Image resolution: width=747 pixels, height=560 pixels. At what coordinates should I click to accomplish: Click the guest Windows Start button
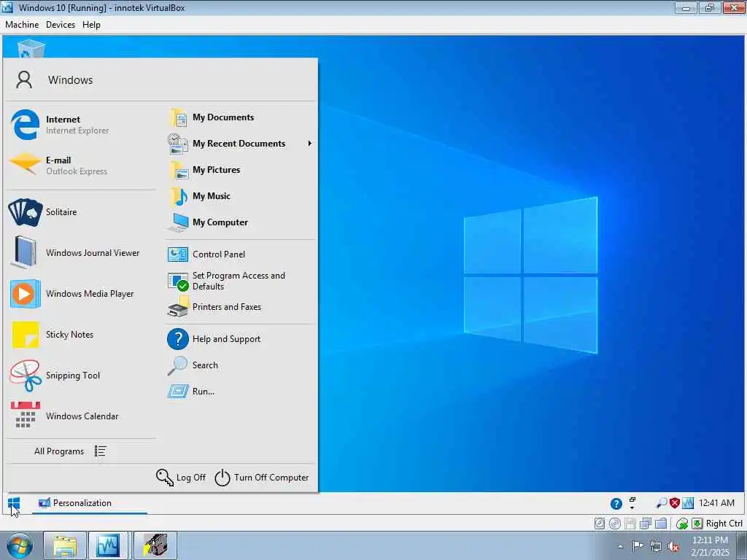tap(15, 503)
